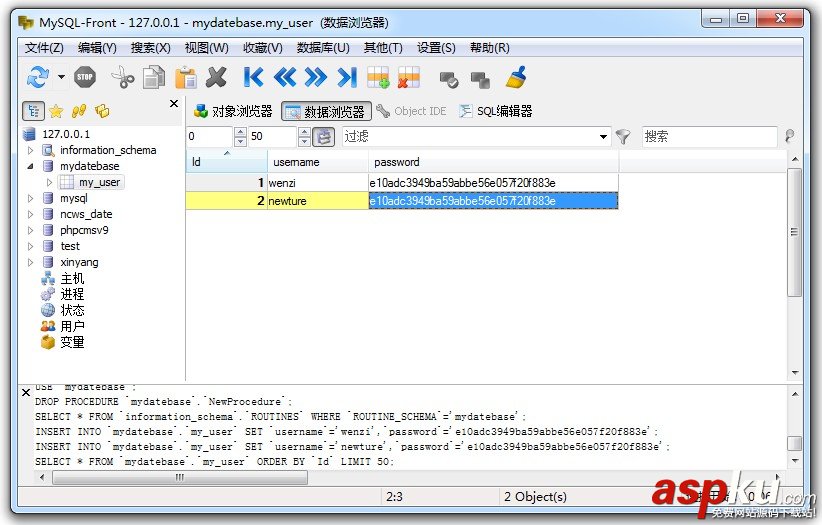
Task: Click the SQL history sidebar icon
Action: click(x=102, y=111)
